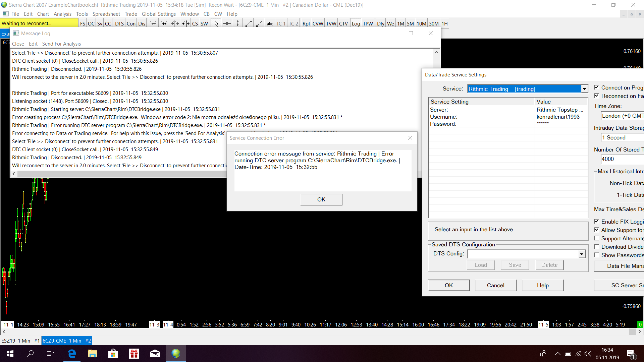
Task: Open the Service dropdown list
Action: (x=584, y=89)
